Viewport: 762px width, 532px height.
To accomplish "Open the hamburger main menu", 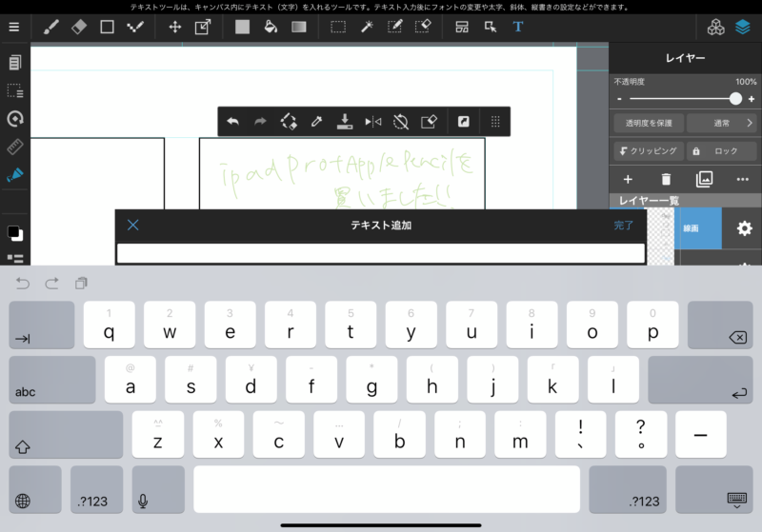I will [14, 28].
